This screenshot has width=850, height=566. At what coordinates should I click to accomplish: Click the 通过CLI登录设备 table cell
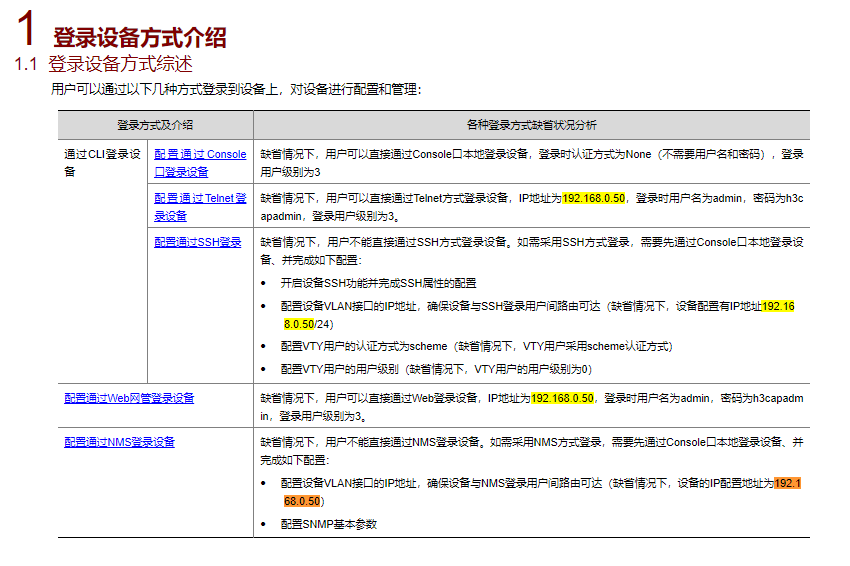pos(102,163)
